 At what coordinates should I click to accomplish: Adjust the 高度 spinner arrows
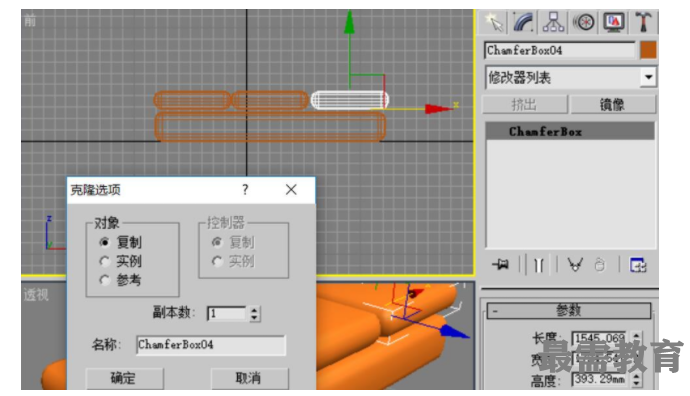pyautogui.click(x=636, y=380)
